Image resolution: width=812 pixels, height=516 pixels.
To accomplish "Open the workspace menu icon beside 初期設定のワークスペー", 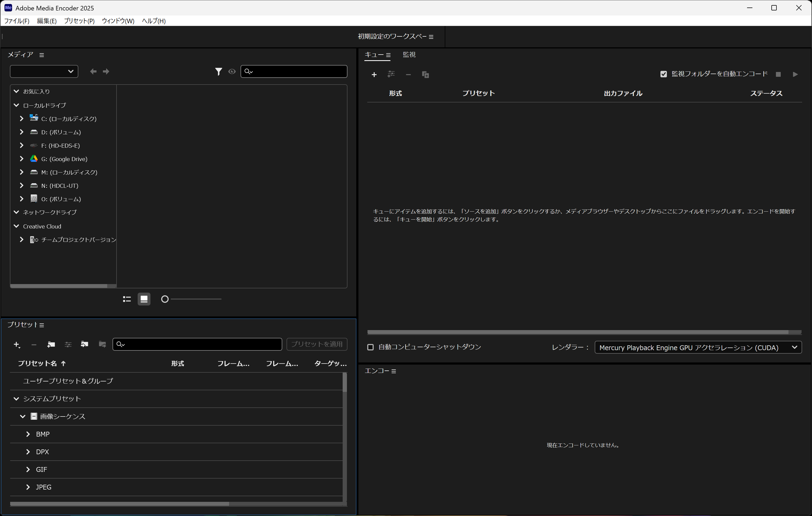I will coord(431,37).
